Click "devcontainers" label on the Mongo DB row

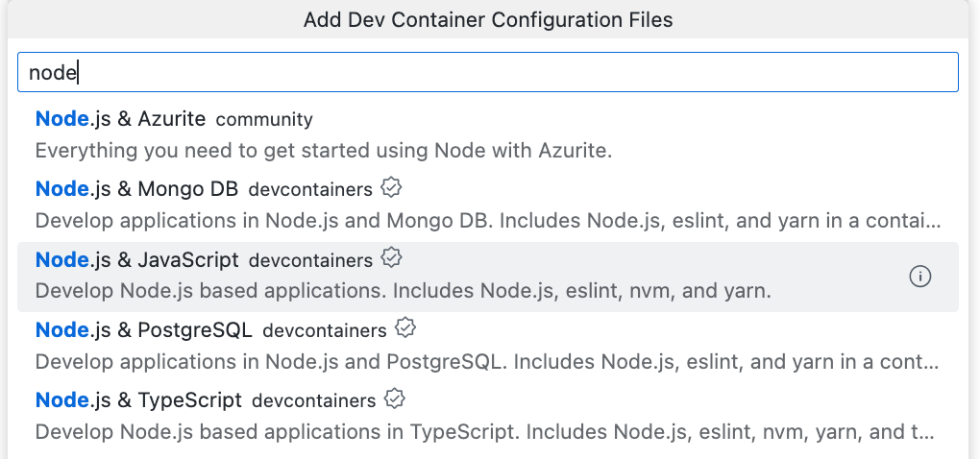310,190
